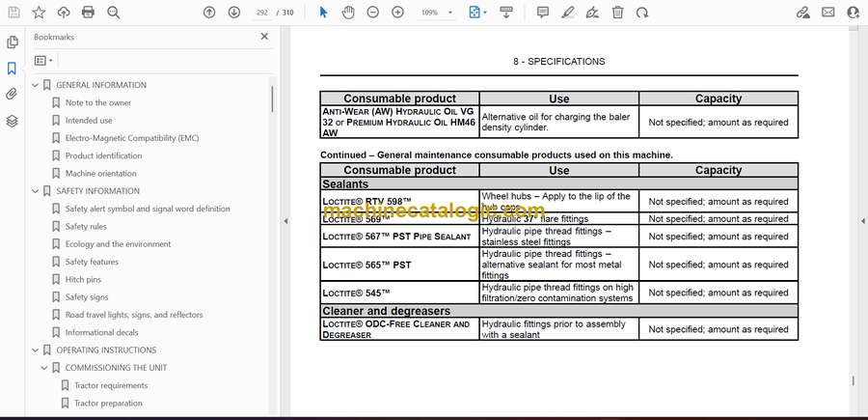Open the GENERAL INFORMATION bookmark

101,85
